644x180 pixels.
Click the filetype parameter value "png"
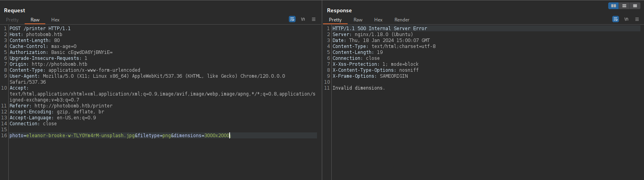pyautogui.click(x=166, y=136)
